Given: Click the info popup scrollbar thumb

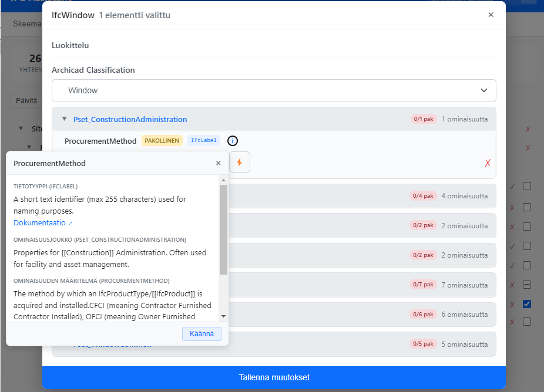Looking at the screenshot, I should point(223,229).
